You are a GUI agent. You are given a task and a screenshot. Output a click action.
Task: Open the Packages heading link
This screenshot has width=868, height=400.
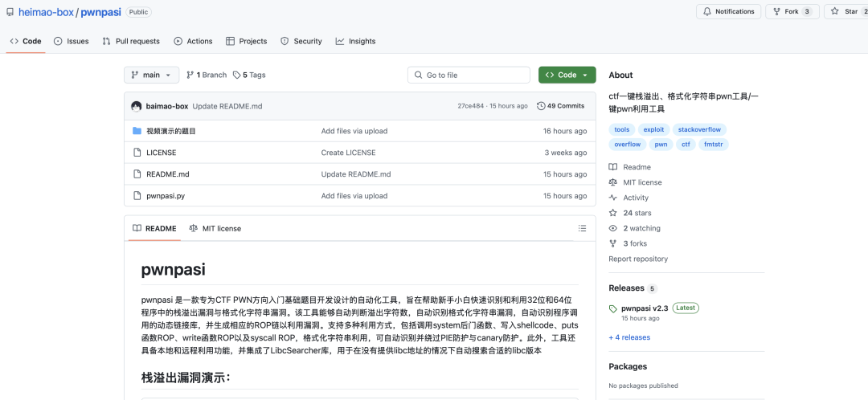click(628, 366)
